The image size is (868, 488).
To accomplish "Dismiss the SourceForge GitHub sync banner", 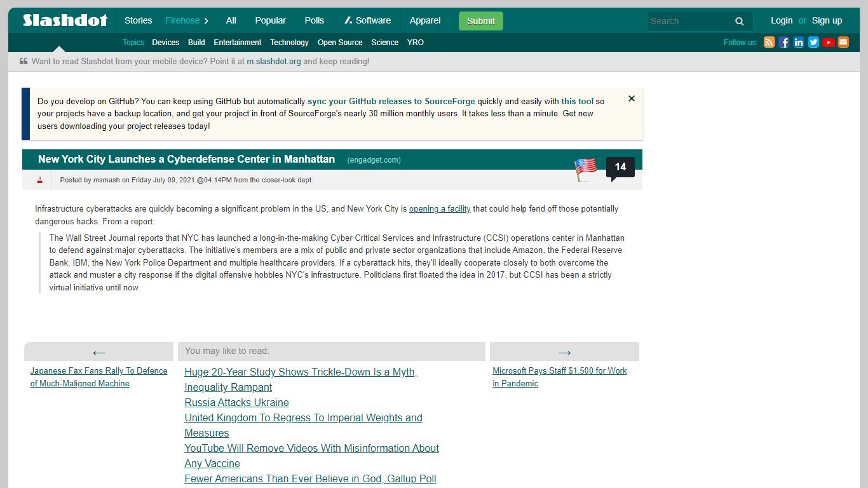I will [632, 98].
